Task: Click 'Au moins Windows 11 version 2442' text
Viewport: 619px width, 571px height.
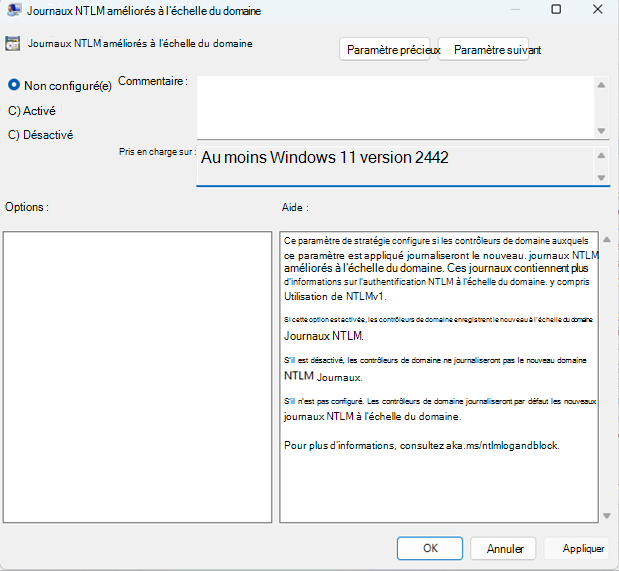Action: coord(325,158)
